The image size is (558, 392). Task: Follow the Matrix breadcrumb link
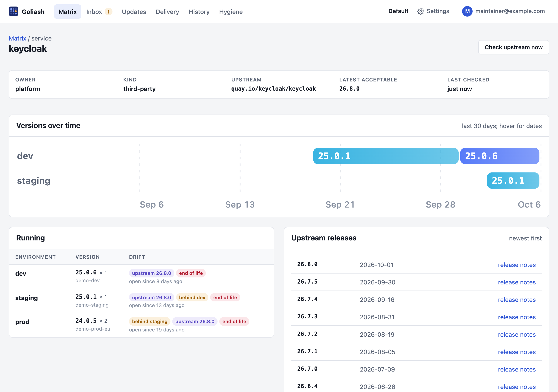tap(17, 38)
